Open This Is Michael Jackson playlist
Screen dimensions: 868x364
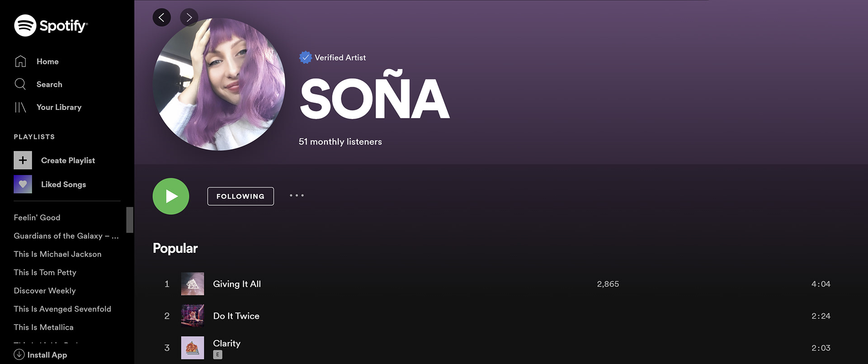(x=57, y=254)
